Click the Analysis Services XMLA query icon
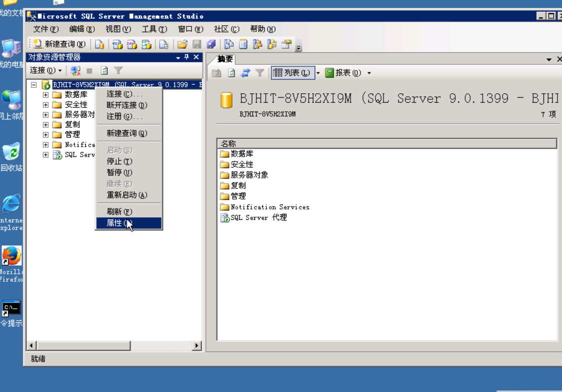This screenshot has height=392, width=562. pos(146,44)
